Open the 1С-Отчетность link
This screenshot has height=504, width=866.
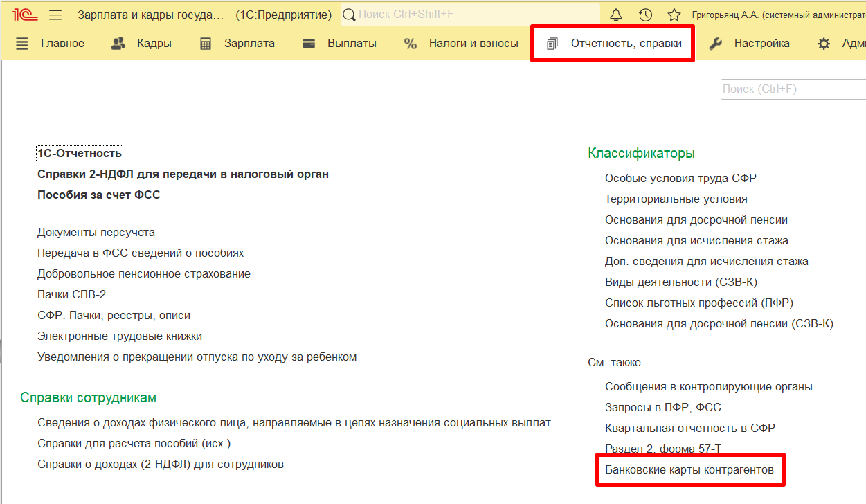pyautogui.click(x=80, y=154)
